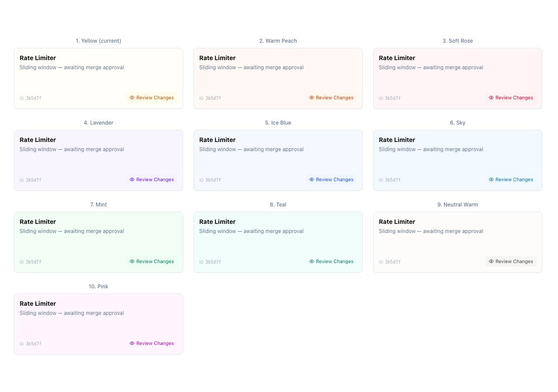Viewport: 558px width, 392px height.
Task: Click Review Changes text in the Neutral Warm card
Action: 514,261
